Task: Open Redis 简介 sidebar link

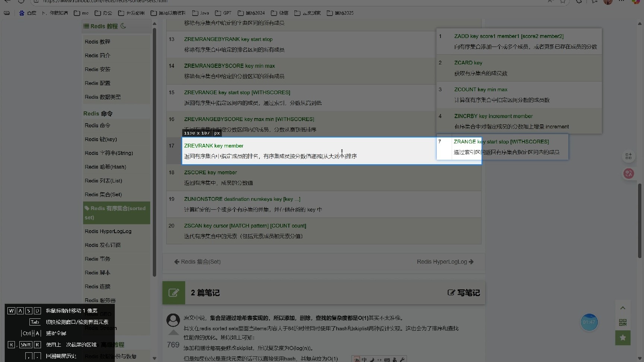Action: coord(97,55)
